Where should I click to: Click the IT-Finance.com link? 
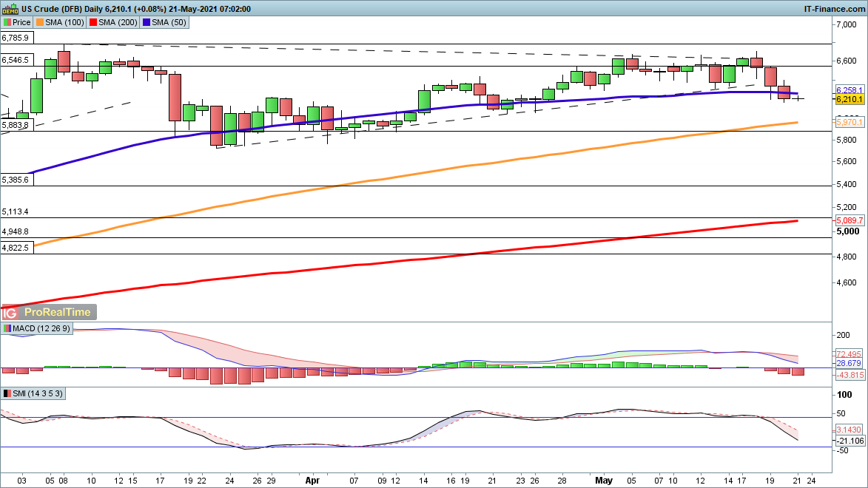pyautogui.click(x=835, y=9)
